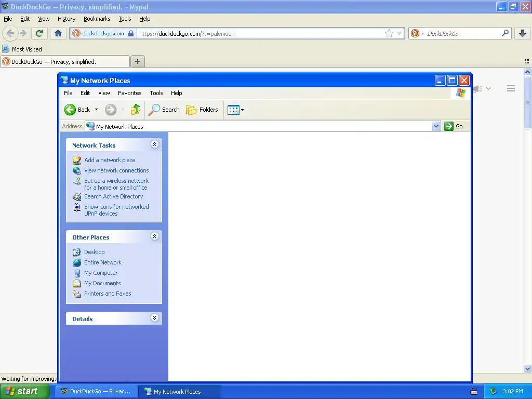This screenshot has height=399, width=532.
Task: Click the browser Back arrow icon
Action: click(10, 33)
